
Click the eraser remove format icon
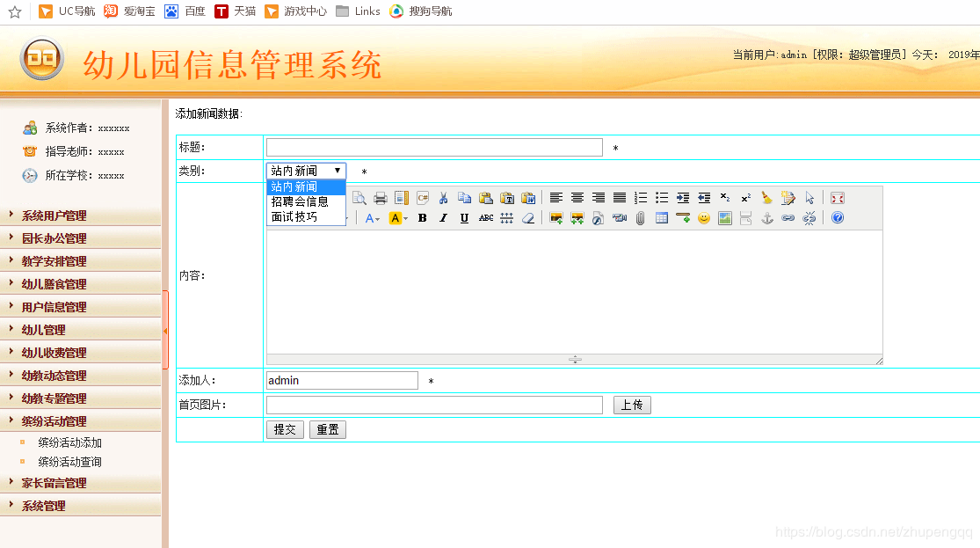pyautogui.click(x=528, y=217)
